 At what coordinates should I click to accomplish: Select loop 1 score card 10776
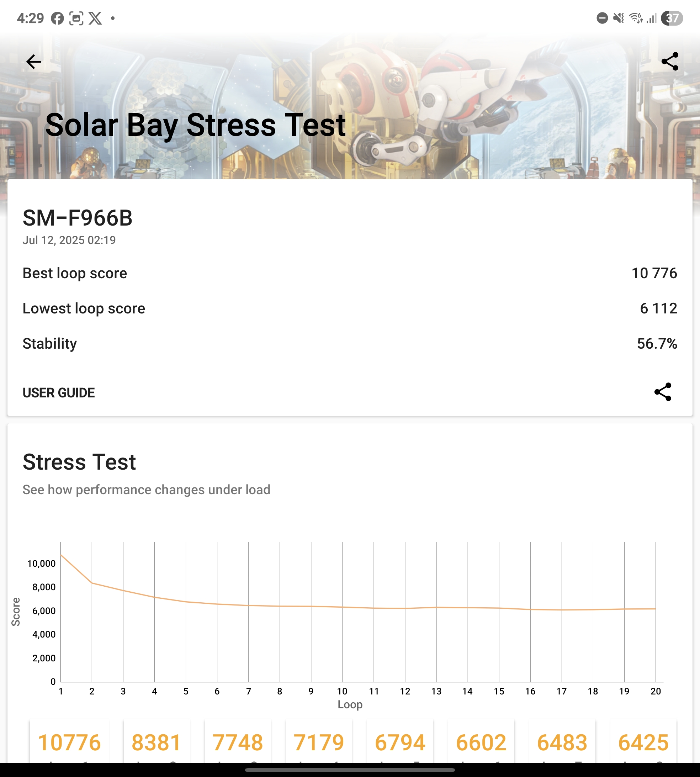click(69, 742)
